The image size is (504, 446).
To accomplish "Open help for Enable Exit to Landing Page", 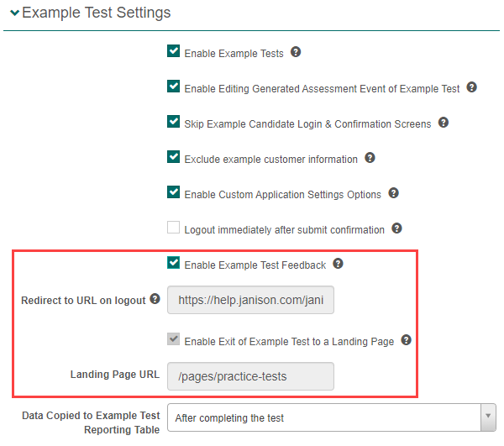I will [x=406, y=340].
